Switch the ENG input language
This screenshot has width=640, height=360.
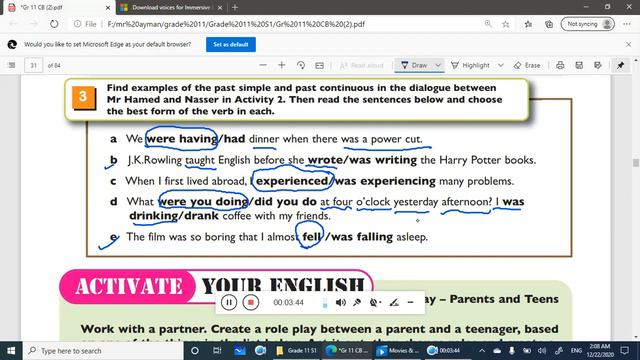[576, 351]
